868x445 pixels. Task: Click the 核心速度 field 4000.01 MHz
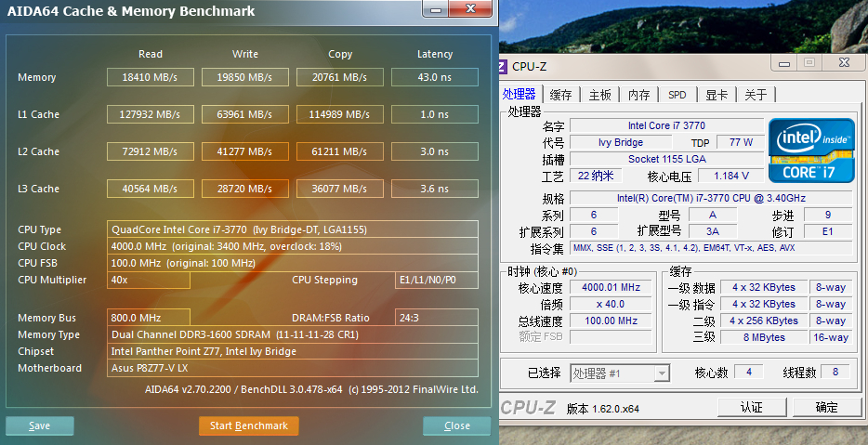tap(611, 287)
